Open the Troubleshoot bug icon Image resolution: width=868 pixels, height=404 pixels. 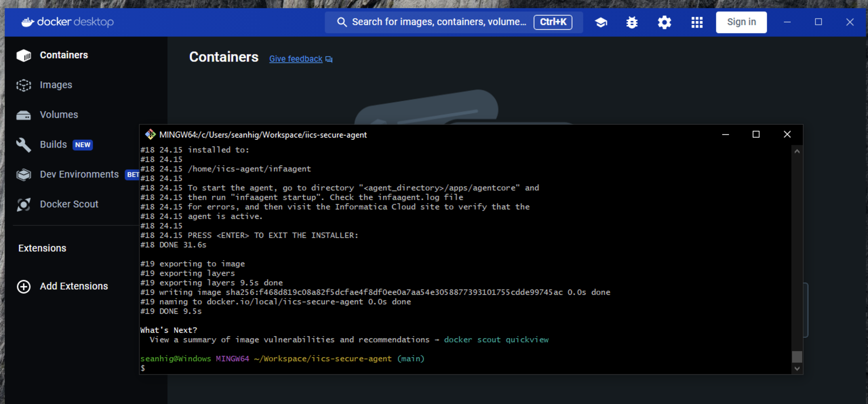632,22
